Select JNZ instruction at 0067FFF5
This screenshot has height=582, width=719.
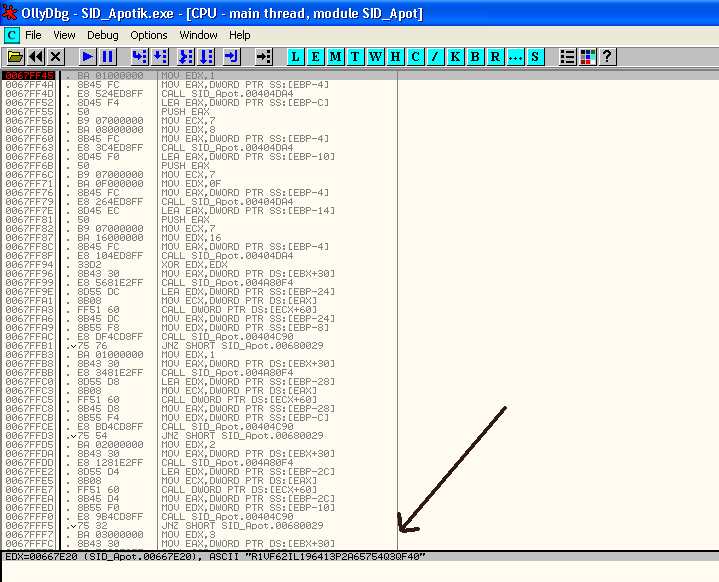(x=242, y=526)
